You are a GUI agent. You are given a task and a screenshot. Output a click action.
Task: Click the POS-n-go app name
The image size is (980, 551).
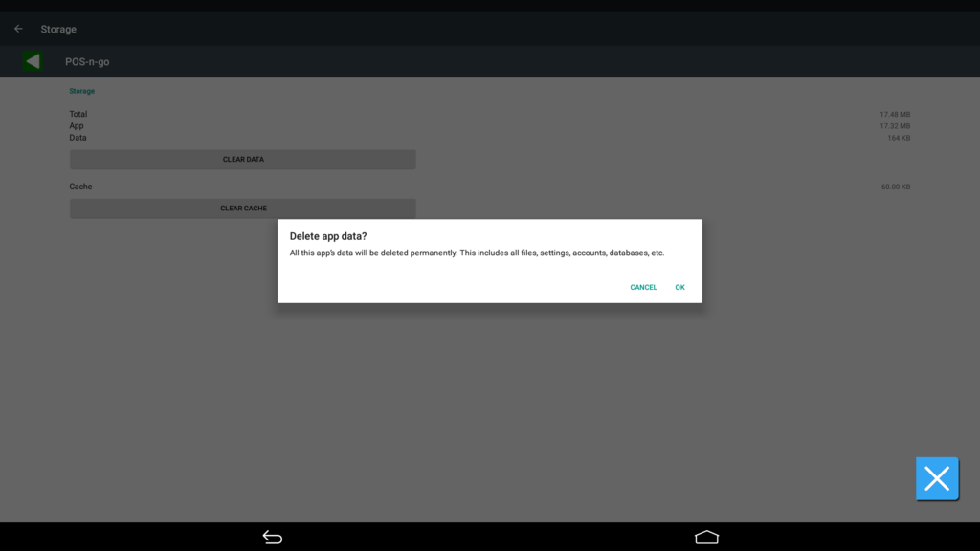(x=87, y=62)
